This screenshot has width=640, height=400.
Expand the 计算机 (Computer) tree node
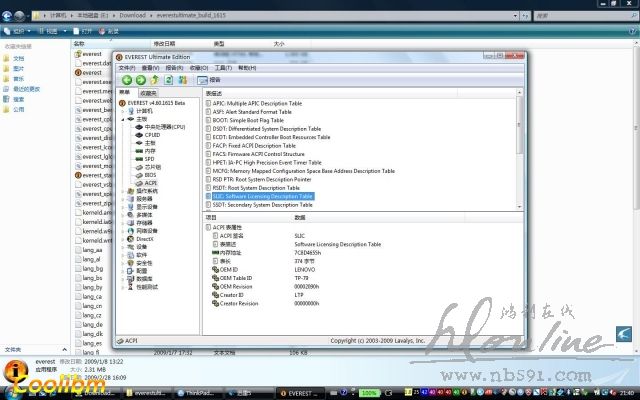click(122, 111)
